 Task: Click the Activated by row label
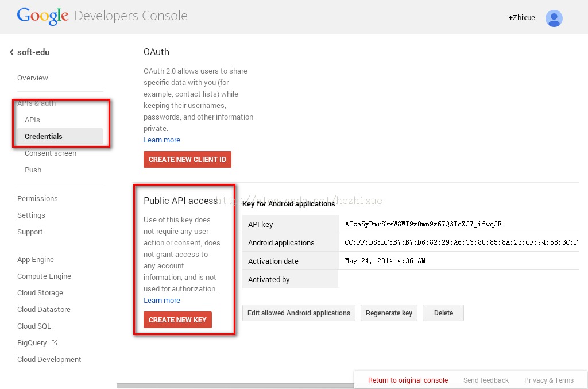(x=269, y=279)
